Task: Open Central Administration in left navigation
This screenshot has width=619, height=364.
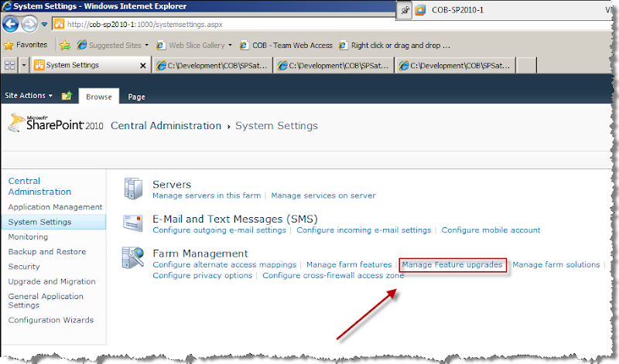Action: (39, 186)
